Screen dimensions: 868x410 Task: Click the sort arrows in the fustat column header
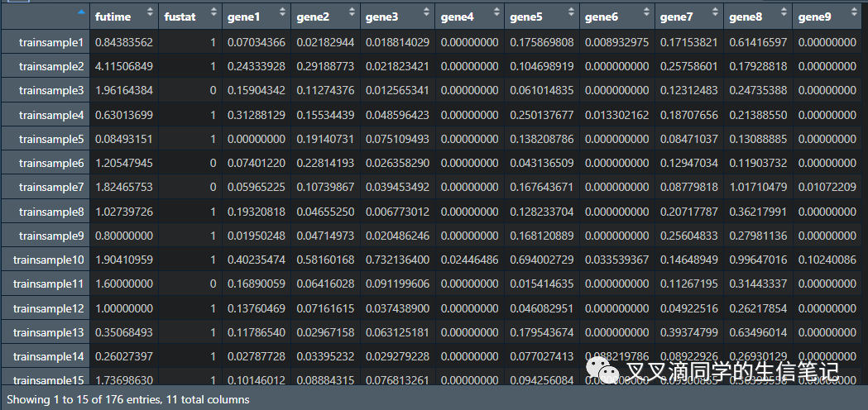tap(214, 12)
